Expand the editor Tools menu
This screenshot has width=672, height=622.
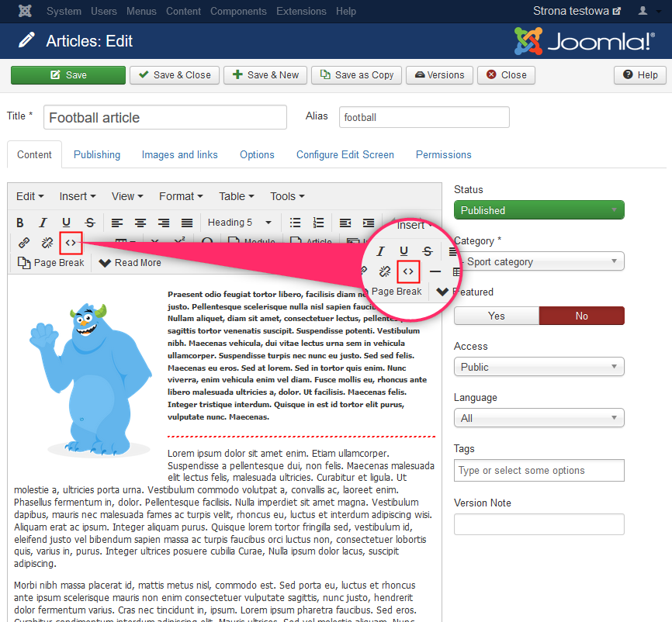click(x=287, y=196)
